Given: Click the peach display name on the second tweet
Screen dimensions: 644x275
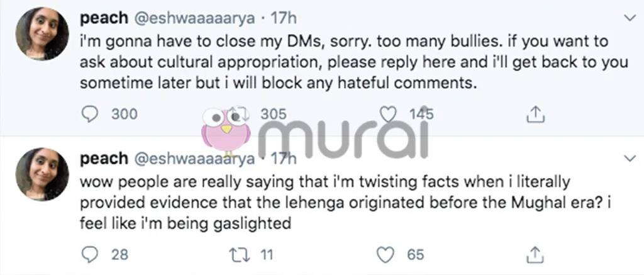Looking at the screenshot, I should [x=103, y=159].
